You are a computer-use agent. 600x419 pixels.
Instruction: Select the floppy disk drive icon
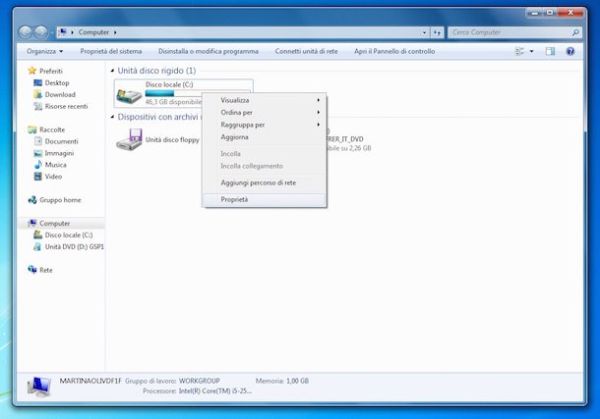pos(128,141)
